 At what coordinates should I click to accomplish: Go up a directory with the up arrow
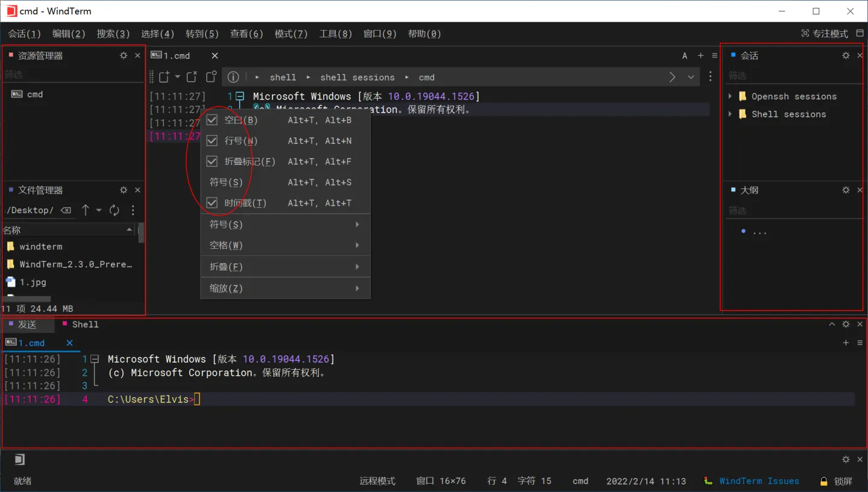(x=86, y=210)
